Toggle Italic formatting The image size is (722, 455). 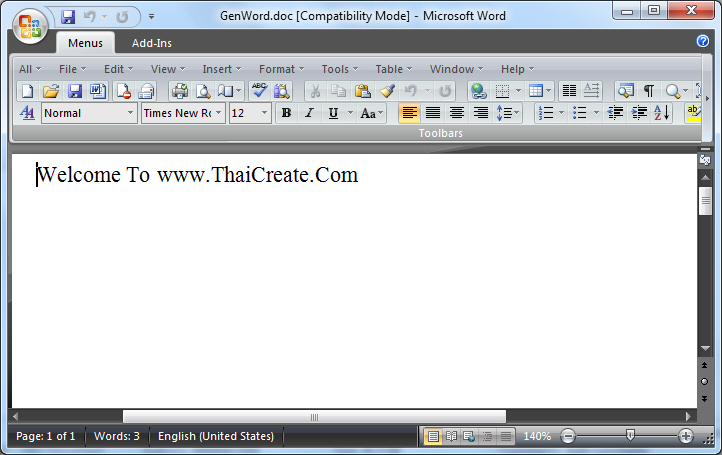click(x=309, y=113)
